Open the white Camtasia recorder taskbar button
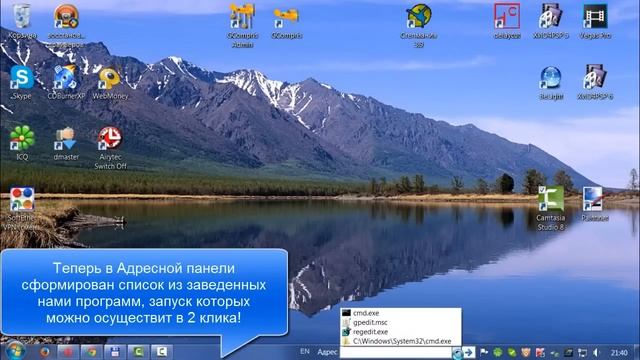 pyautogui.click(x=162, y=351)
